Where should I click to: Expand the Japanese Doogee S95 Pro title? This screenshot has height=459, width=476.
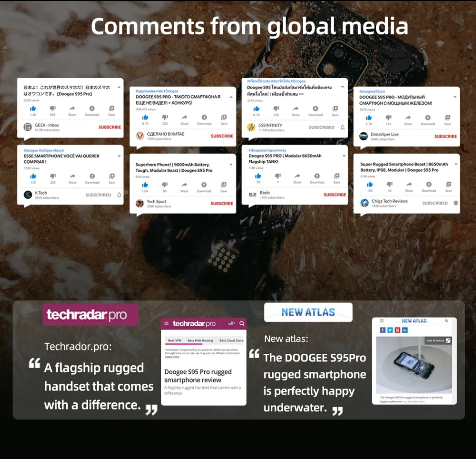click(x=119, y=88)
